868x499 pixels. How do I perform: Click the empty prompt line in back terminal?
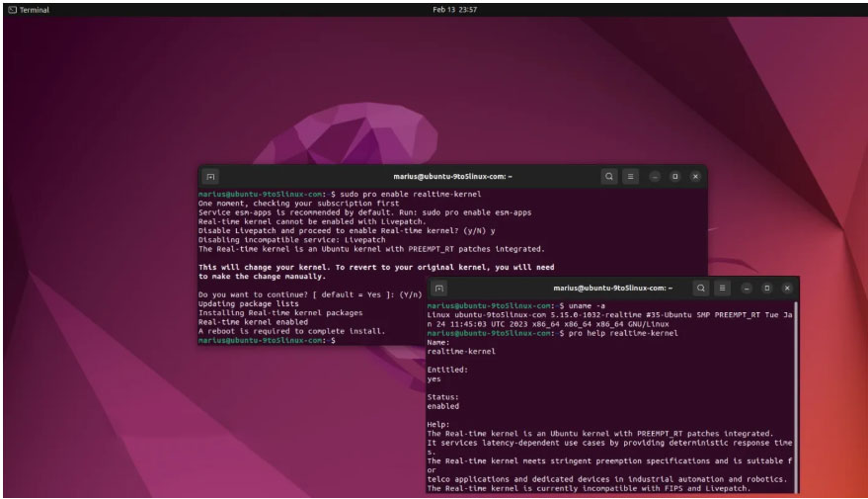(x=375, y=340)
